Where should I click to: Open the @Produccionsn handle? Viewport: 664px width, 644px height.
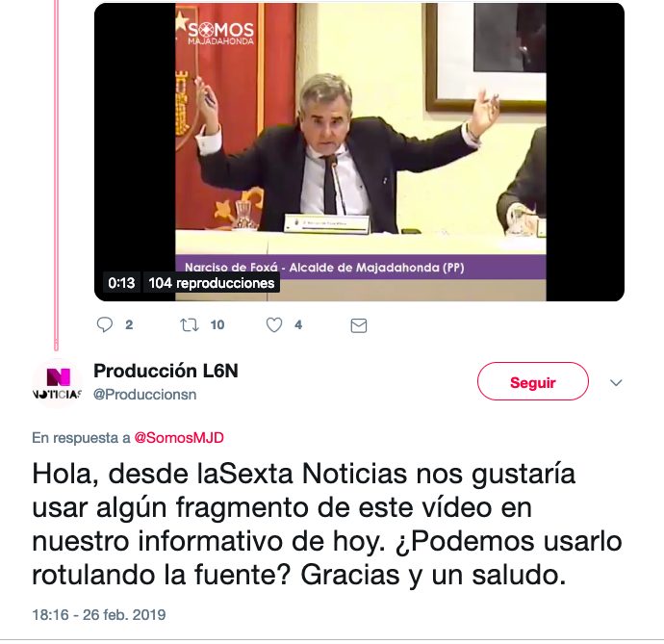click(144, 395)
